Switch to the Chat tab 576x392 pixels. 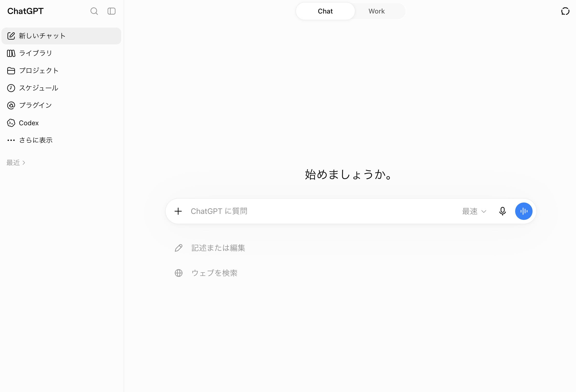(325, 11)
